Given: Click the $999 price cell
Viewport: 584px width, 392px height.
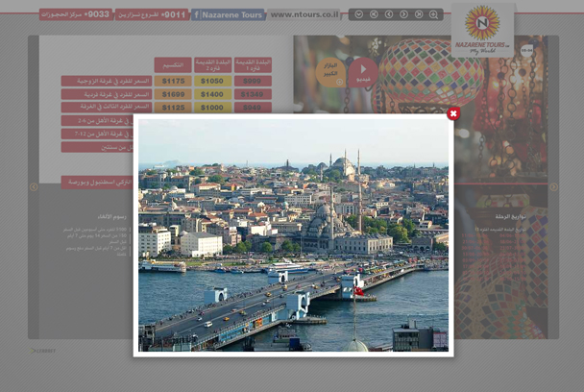Looking at the screenshot, I should (x=253, y=81).
